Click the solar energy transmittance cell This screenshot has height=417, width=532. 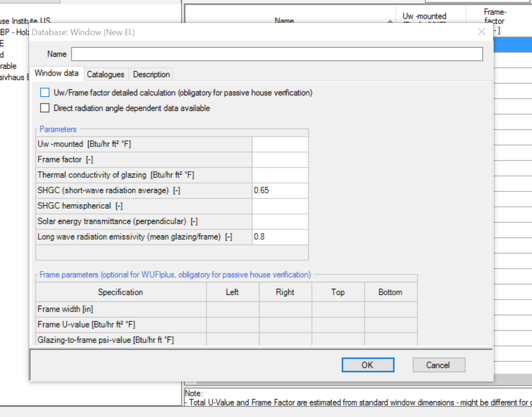pyautogui.click(x=280, y=221)
